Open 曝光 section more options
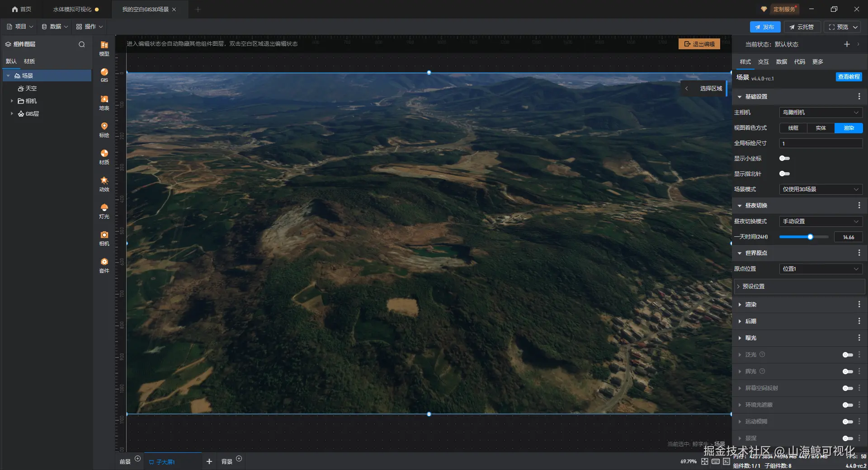 [x=859, y=338]
